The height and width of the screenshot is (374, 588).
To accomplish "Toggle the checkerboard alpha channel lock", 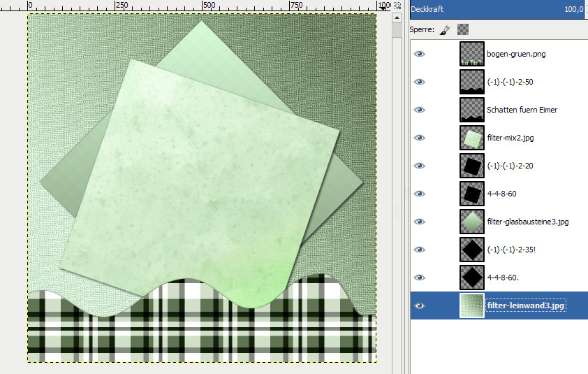I will 462,30.
